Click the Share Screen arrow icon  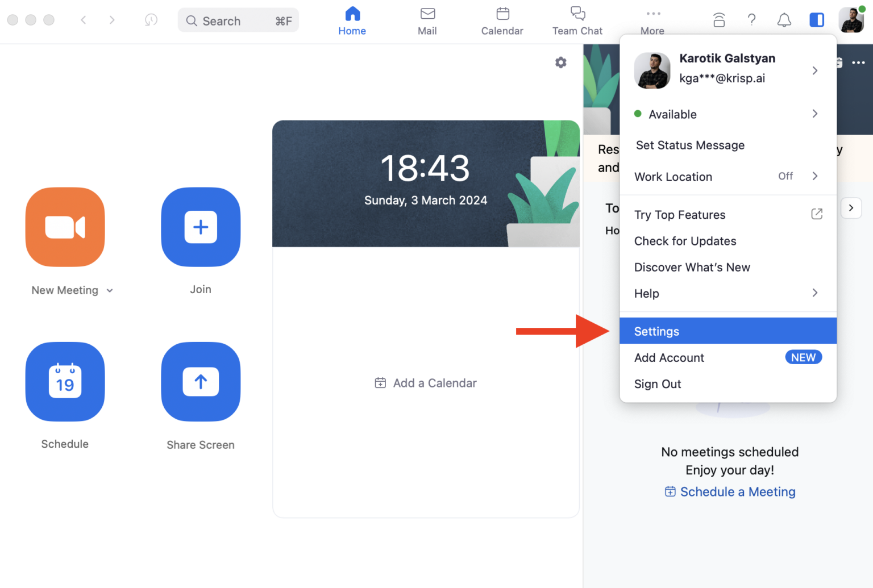pyautogui.click(x=201, y=382)
